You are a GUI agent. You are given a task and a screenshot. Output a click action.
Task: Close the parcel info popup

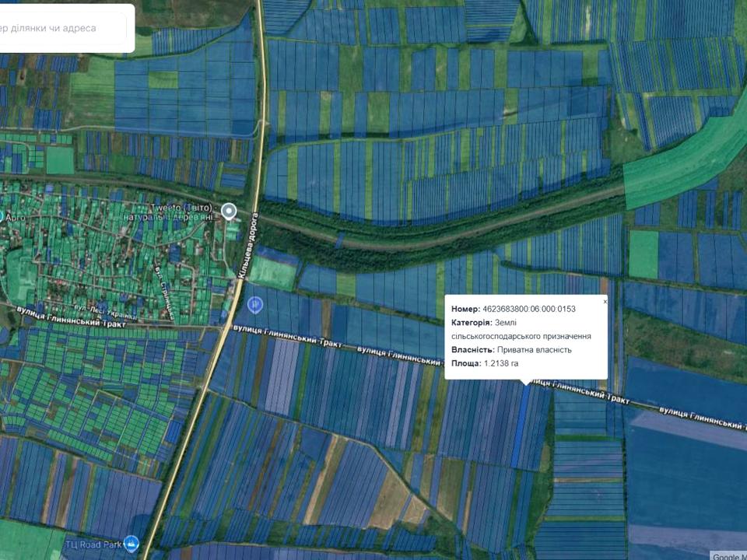click(x=605, y=301)
